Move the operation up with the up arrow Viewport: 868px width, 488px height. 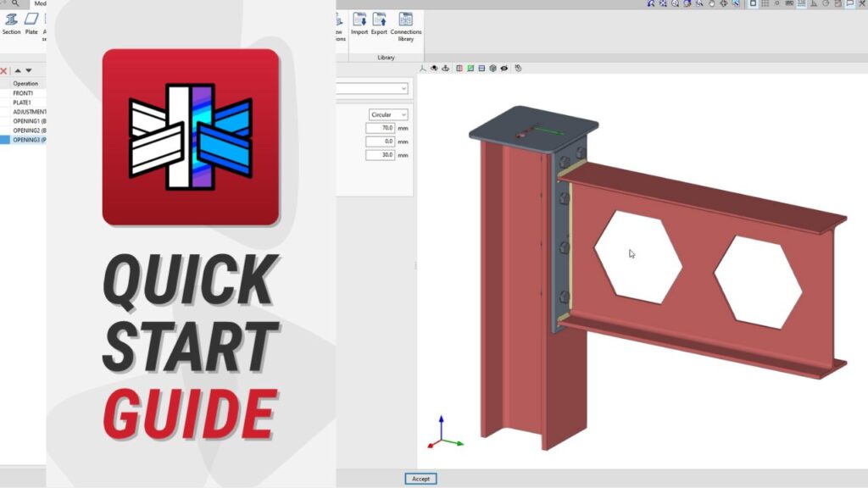point(17,71)
